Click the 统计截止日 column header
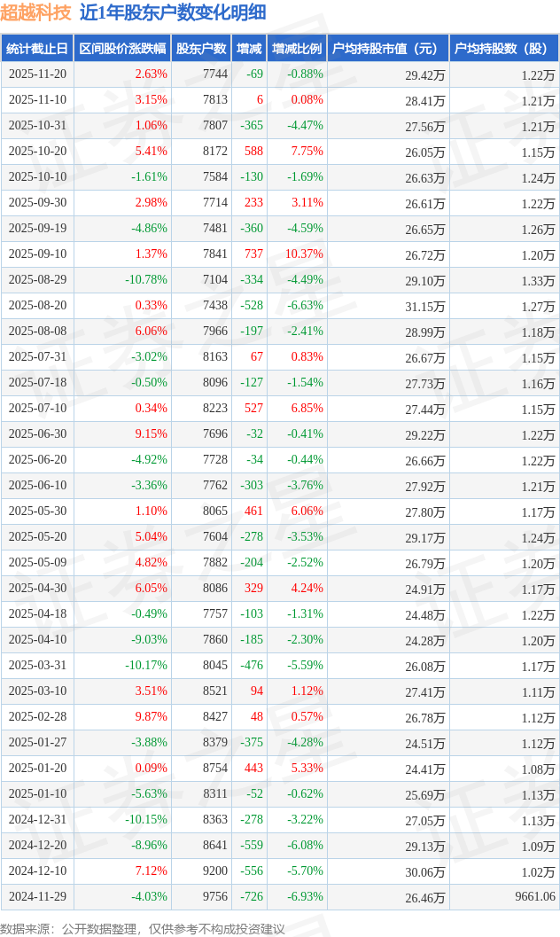Viewport: 560px width, 937px height. click(37, 49)
